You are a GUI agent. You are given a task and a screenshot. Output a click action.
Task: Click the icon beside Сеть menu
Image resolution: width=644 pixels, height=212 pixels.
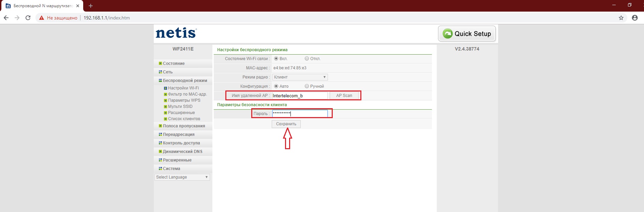click(x=160, y=72)
